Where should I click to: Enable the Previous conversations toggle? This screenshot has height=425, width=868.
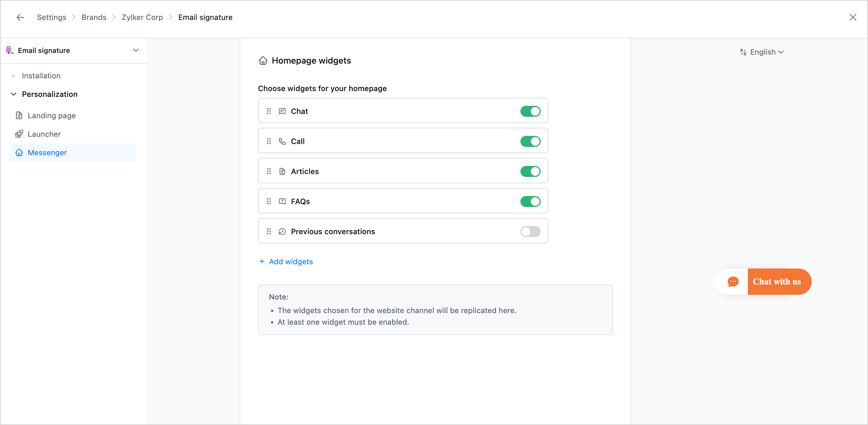coord(530,232)
